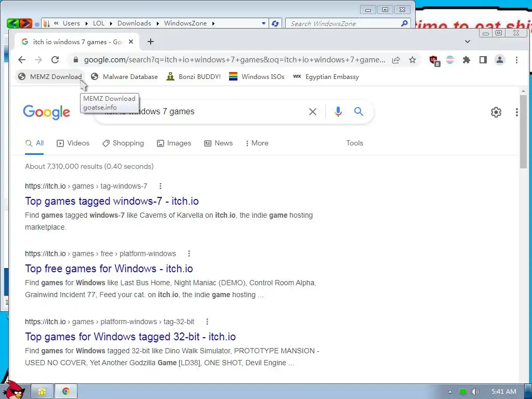Go back with Chrome's back arrow
Viewport: 532px width, 399px height.
(x=22, y=60)
